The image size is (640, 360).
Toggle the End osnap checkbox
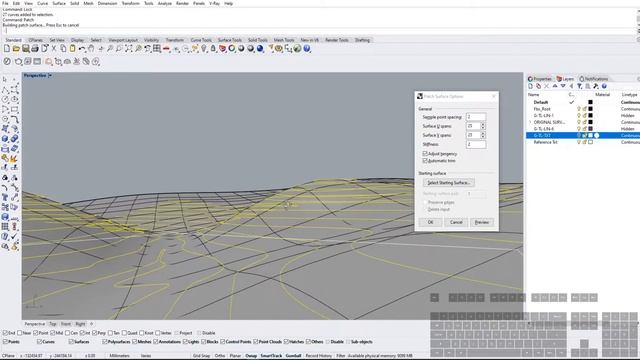click(5, 333)
